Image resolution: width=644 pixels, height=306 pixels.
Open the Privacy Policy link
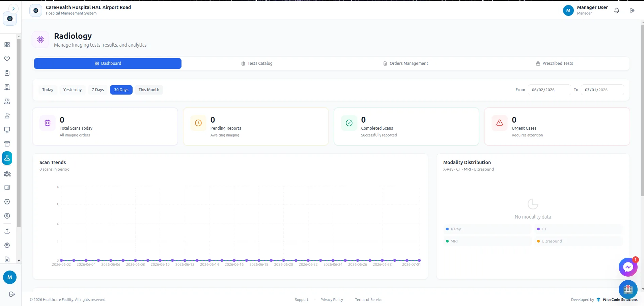tap(332, 300)
